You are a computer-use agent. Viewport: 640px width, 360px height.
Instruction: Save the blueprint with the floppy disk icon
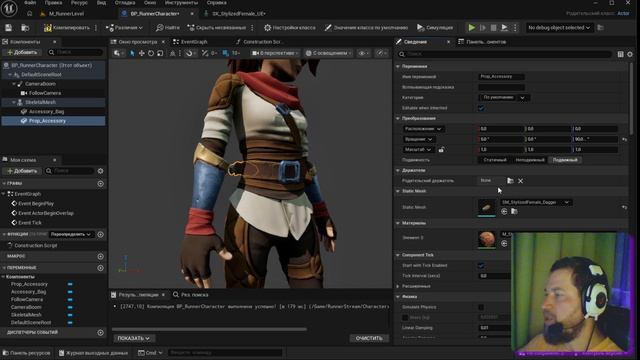tap(8, 28)
